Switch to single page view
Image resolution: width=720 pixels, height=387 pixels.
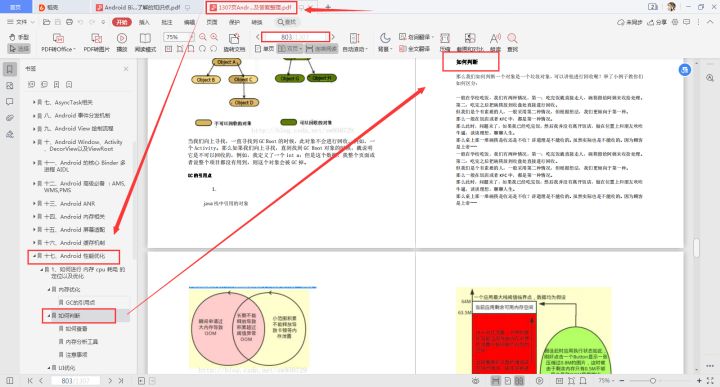point(264,48)
